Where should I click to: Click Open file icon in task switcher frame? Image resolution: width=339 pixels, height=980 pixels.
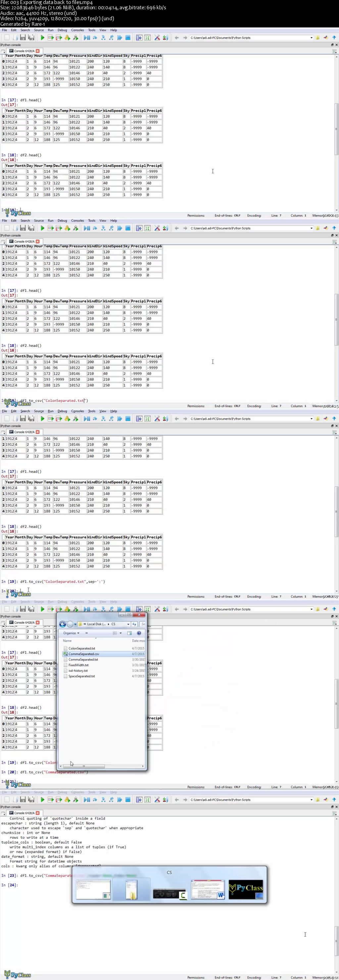(x=15, y=800)
